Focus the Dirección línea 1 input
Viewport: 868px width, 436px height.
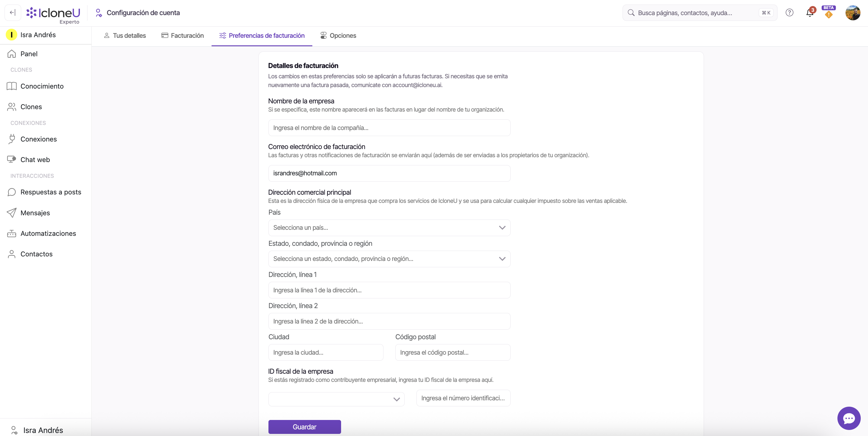389,290
